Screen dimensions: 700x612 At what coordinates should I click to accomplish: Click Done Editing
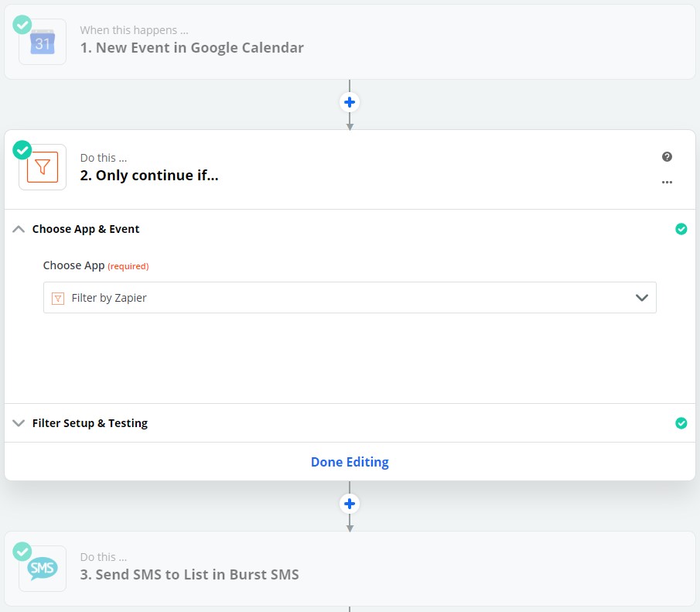pos(350,462)
